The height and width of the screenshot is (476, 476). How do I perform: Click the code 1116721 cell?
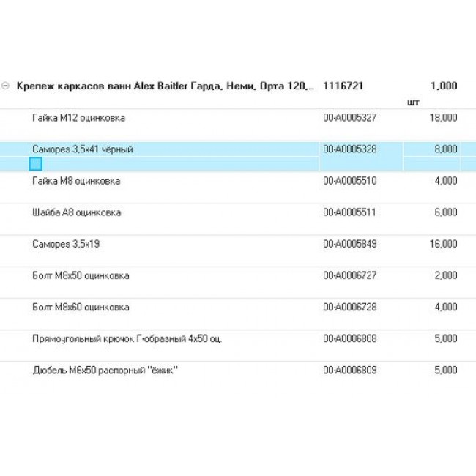[x=343, y=86]
